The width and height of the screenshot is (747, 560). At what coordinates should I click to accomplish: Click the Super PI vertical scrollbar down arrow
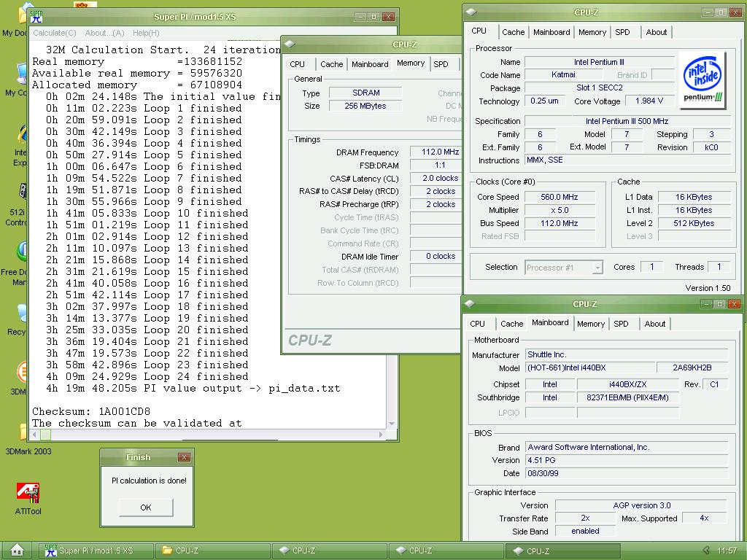tap(392, 424)
